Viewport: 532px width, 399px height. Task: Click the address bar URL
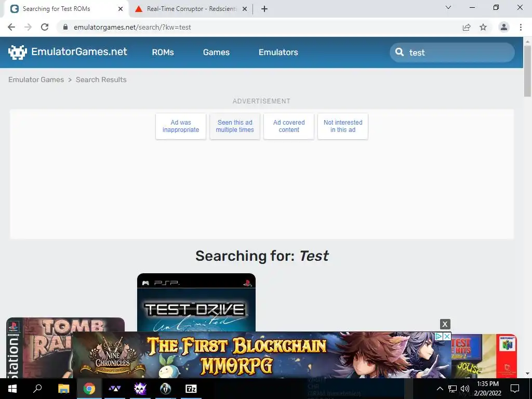(x=132, y=27)
